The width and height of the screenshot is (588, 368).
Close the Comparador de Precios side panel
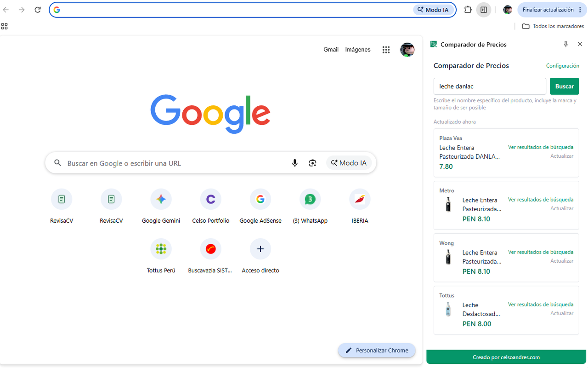point(580,44)
